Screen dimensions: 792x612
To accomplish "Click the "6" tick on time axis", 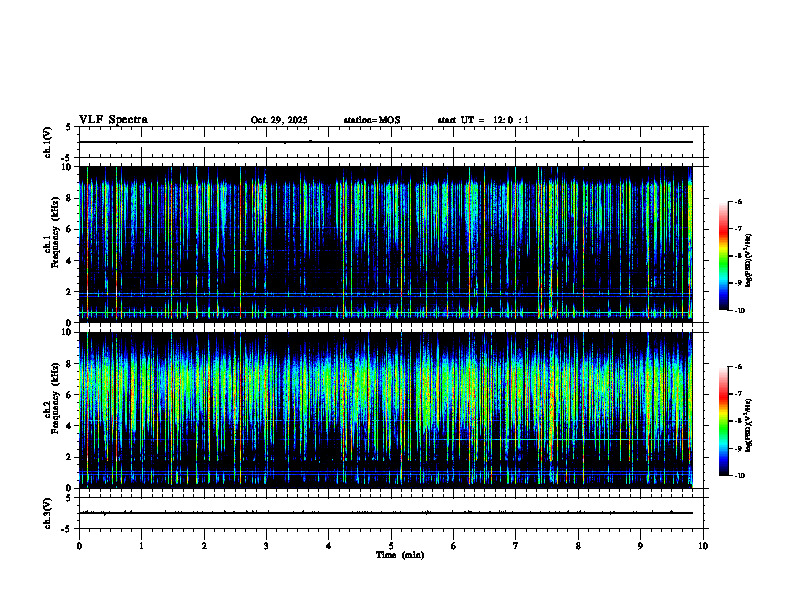I will click(x=454, y=546).
